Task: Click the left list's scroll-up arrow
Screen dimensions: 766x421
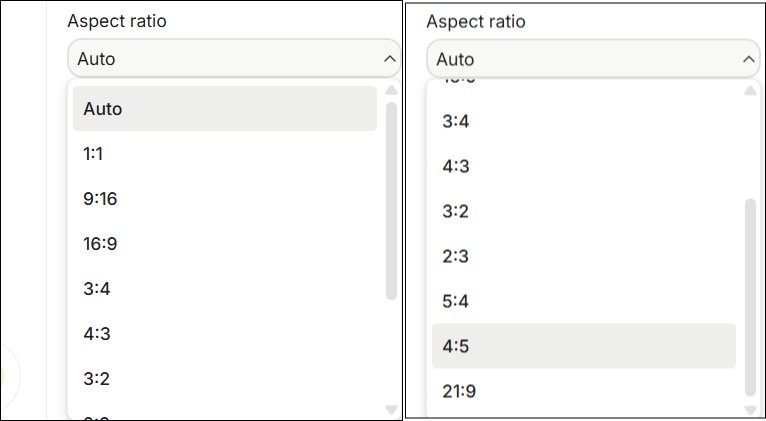Action: point(391,91)
